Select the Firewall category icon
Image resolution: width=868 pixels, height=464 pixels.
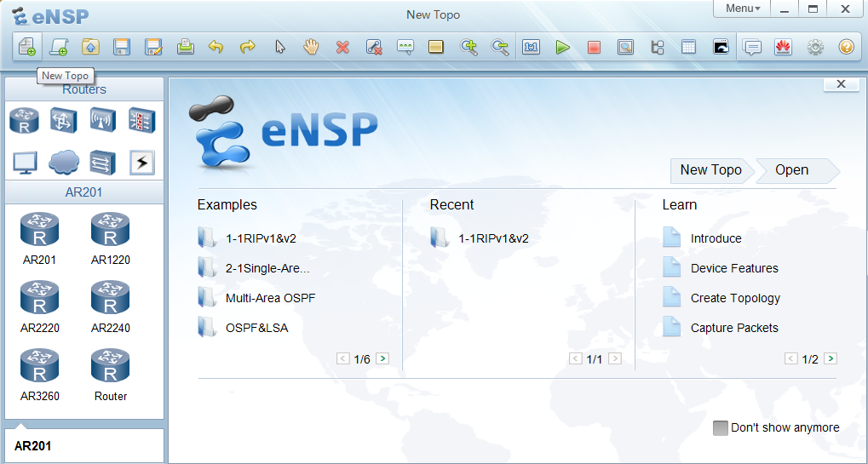[x=142, y=121]
